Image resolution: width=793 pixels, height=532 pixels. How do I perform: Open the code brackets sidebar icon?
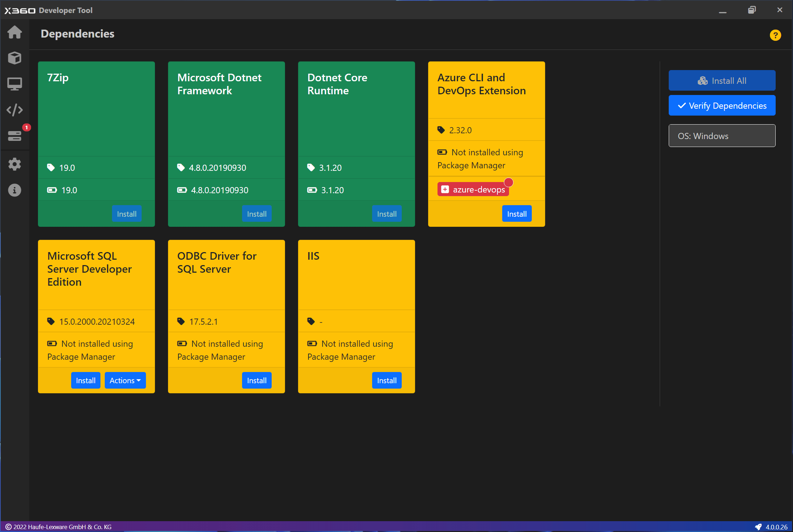tap(14, 110)
